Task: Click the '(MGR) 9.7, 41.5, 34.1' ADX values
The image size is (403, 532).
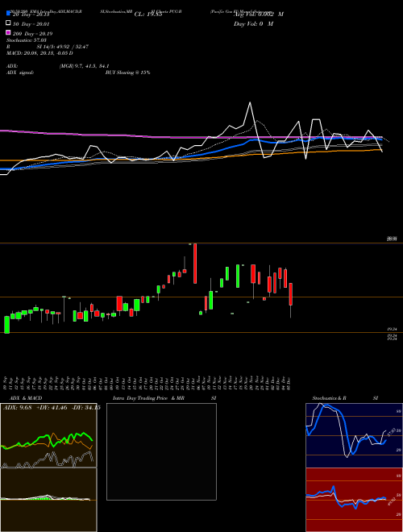Action: (x=84, y=66)
